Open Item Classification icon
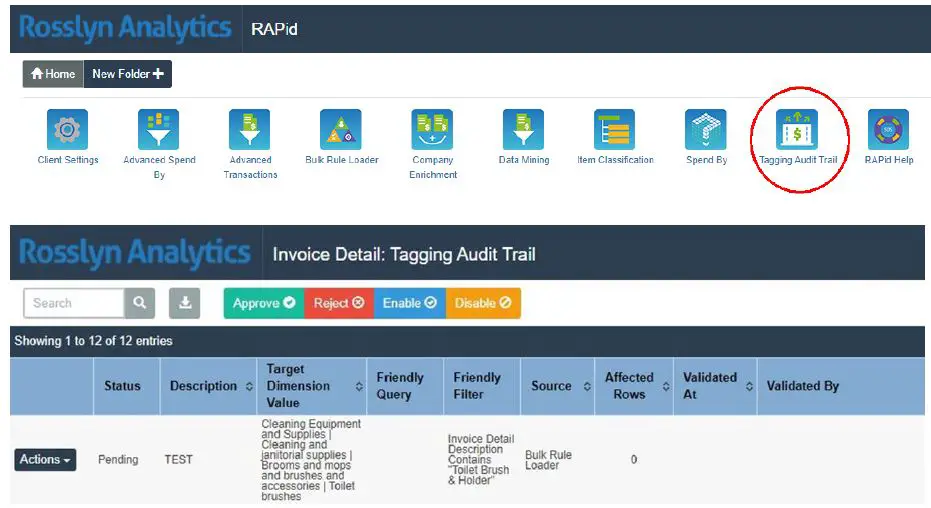Image resolution: width=931 pixels, height=508 pixels. coord(615,129)
